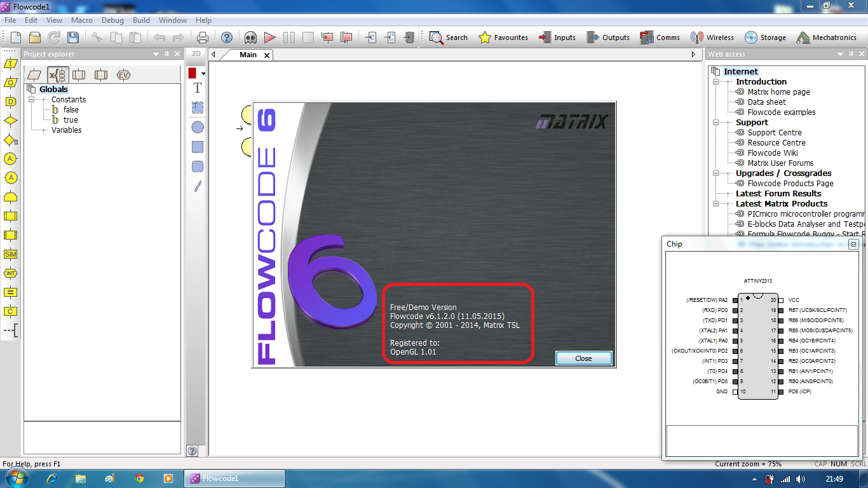
Task: Open the Mechatronics components menu
Action: coord(827,37)
